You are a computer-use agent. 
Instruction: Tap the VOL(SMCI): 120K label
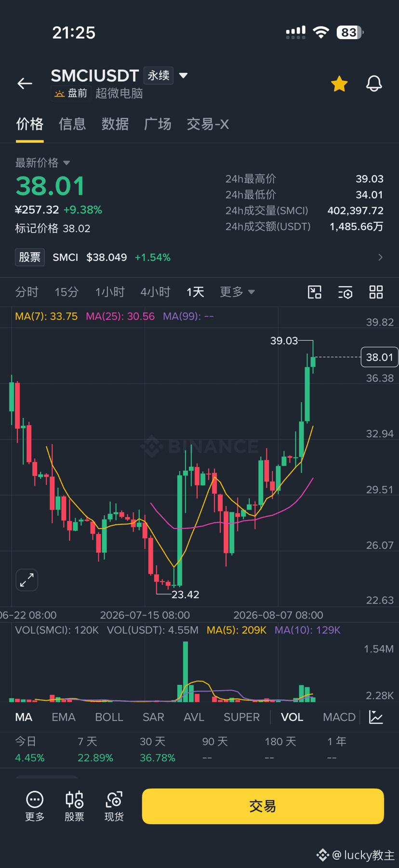coord(57,630)
